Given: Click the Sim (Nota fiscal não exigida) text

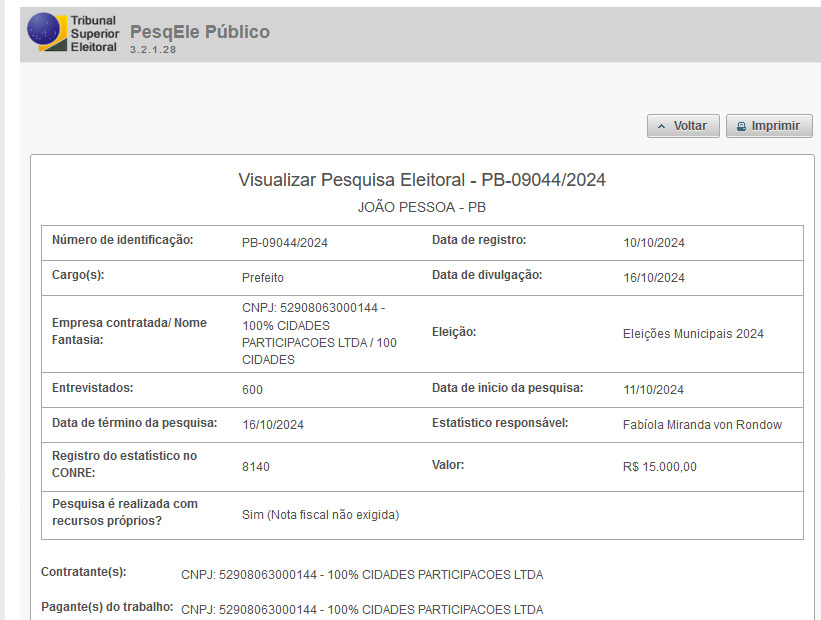Looking at the screenshot, I should [x=320, y=515].
